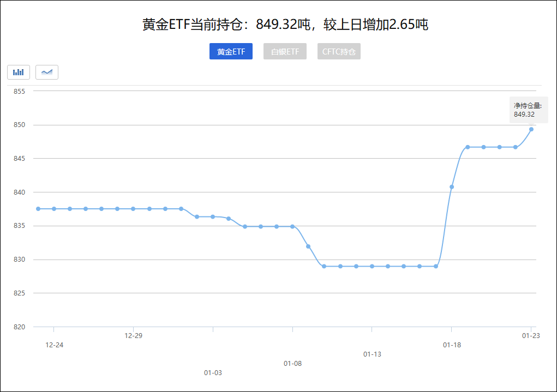Image resolution: width=557 pixels, height=392 pixels.
Task: Click the 855 y-axis label
Action: (x=19, y=91)
